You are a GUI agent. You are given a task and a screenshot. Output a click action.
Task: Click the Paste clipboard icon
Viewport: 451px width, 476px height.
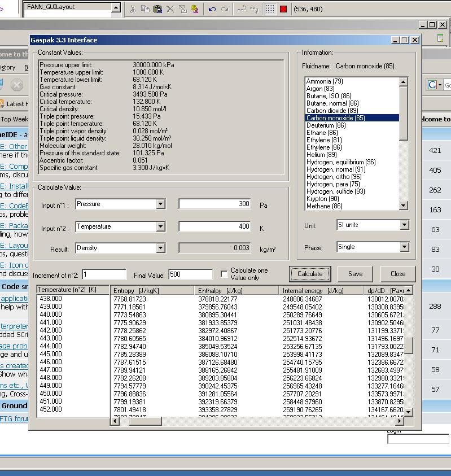tap(157, 9)
